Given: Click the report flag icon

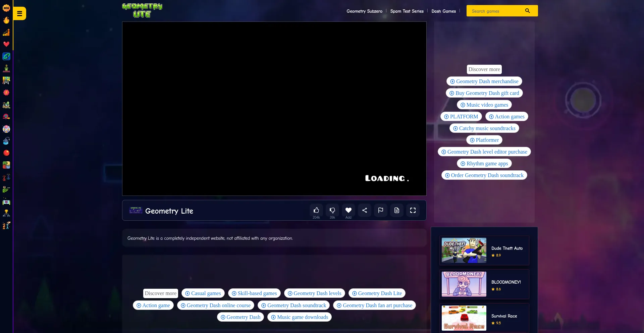Looking at the screenshot, I should tap(380, 210).
